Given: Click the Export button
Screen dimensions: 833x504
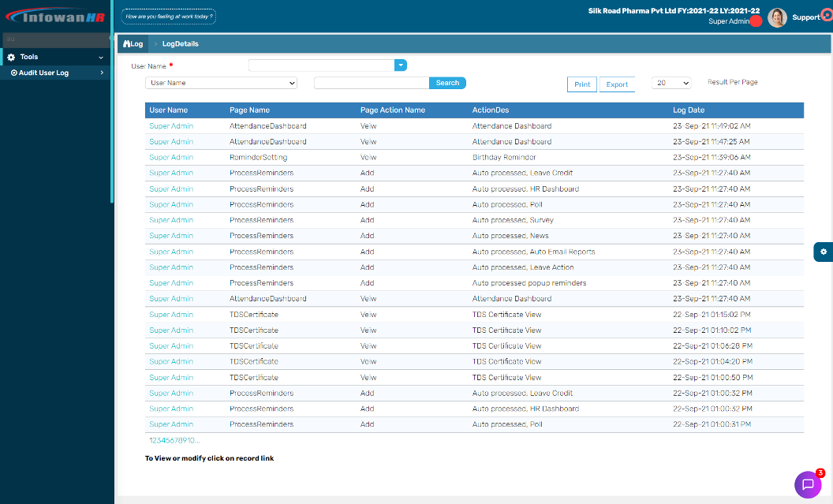Looking at the screenshot, I should coord(617,84).
